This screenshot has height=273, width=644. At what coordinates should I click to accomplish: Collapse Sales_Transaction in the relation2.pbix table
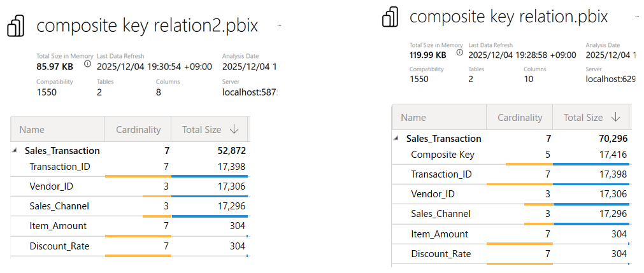[x=15, y=151]
